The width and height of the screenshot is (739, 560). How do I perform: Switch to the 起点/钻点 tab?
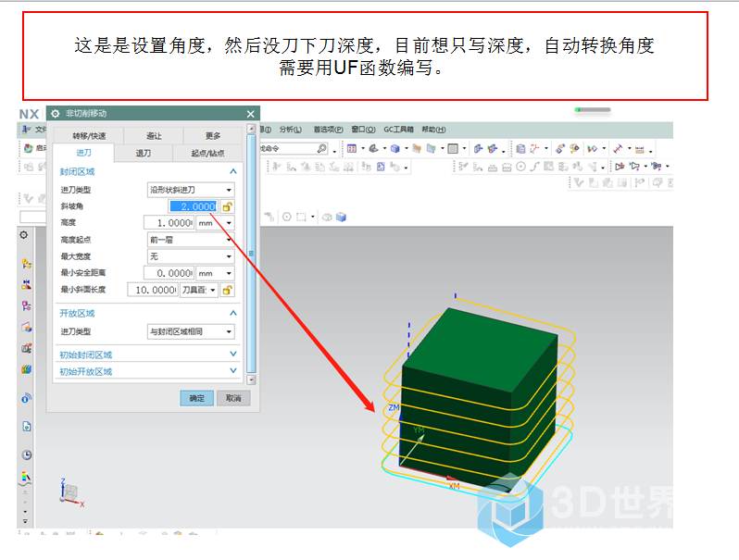207,153
